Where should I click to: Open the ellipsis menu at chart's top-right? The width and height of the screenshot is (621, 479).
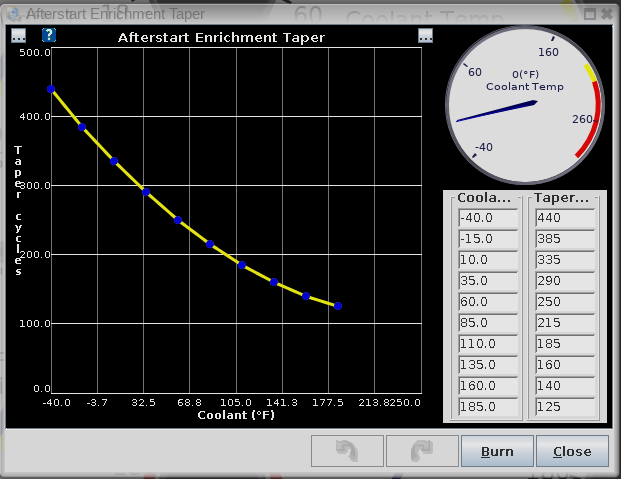(426, 36)
